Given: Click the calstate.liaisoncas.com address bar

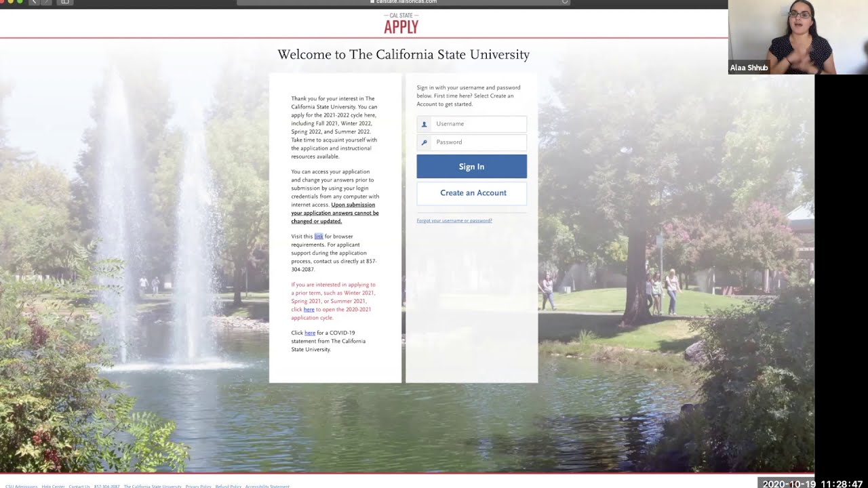Looking at the screenshot, I should point(403,2).
